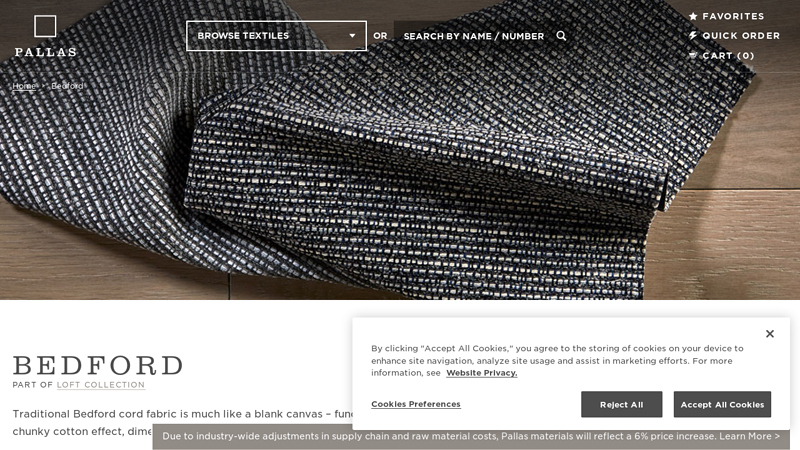Screen dimensions: 800x450
Task: Click Learn More about price increase
Action: pyautogui.click(x=749, y=436)
